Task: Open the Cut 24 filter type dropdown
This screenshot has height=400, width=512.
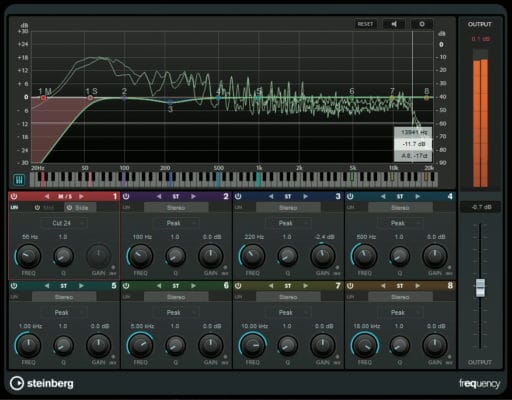Action: point(63,223)
